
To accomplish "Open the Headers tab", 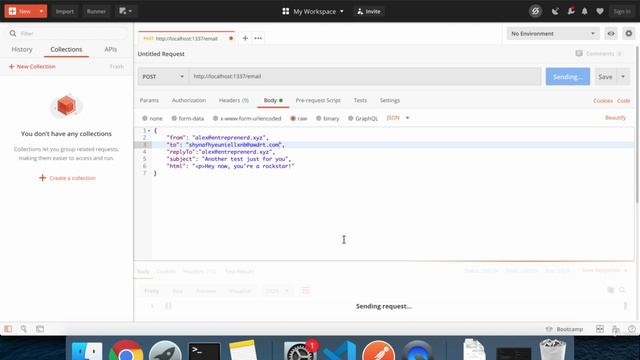I will point(233,100).
